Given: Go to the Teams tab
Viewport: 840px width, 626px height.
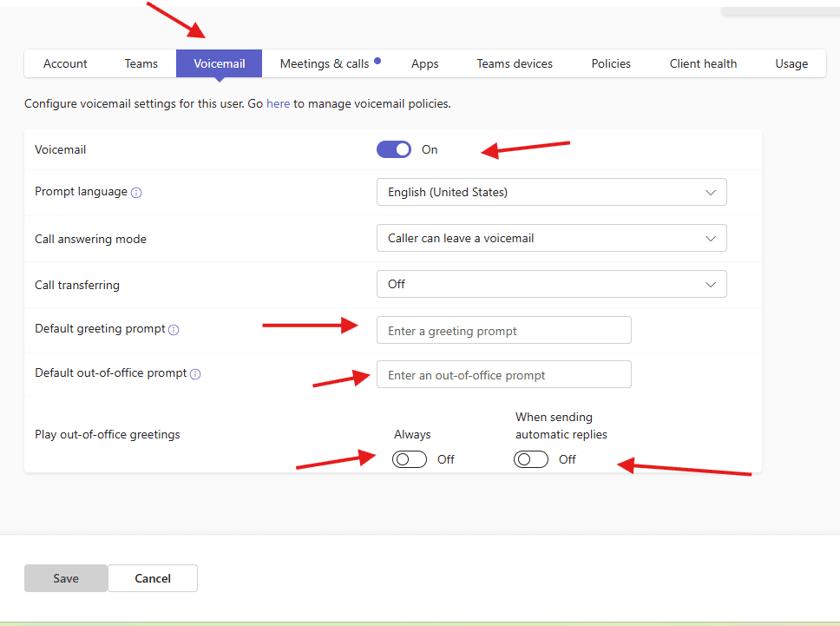Looking at the screenshot, I should (141, 63).
